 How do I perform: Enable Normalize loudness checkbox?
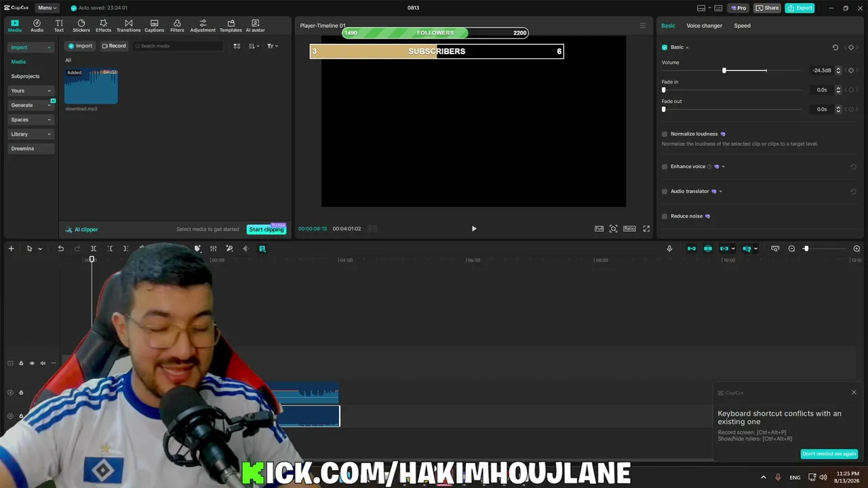point(665,134)
